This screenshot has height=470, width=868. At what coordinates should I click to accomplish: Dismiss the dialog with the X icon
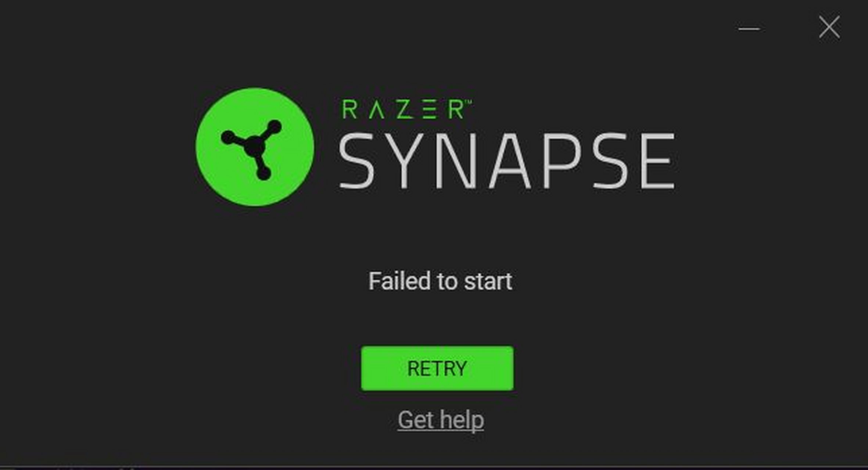pos(829,27)
